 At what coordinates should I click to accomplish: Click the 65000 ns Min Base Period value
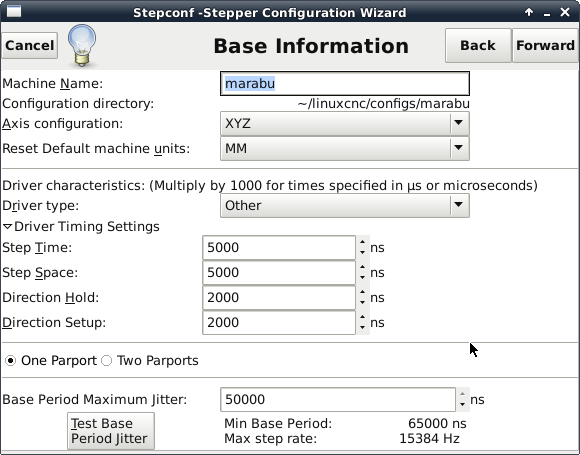point(437,424)
